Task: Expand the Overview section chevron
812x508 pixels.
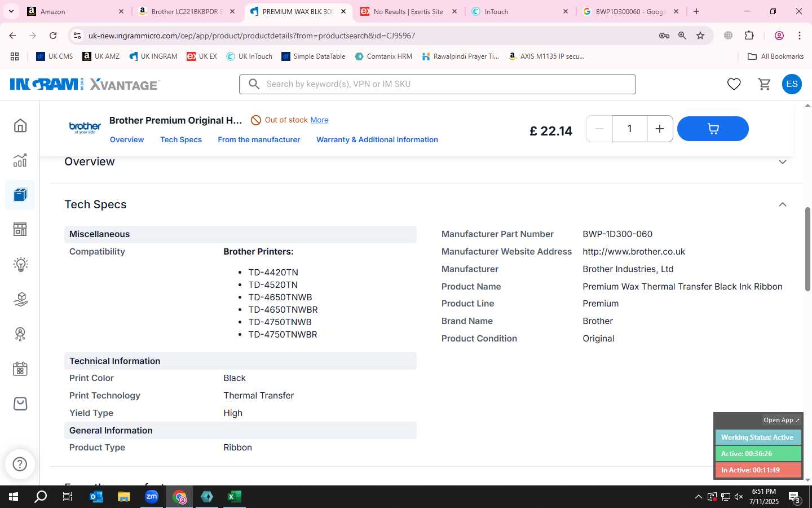Action: pyautogui.click(x=782, y=162)
